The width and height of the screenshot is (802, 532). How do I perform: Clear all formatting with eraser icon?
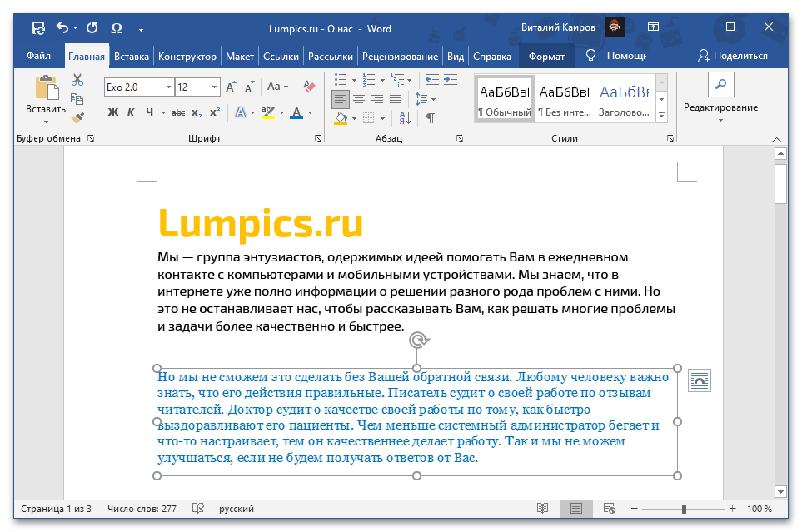click(309, 87)
